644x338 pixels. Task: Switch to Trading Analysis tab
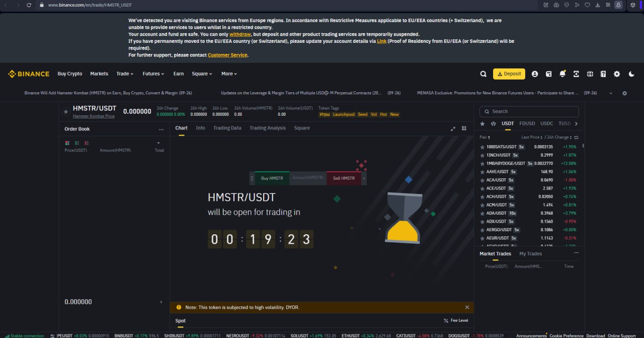(x=268, y=128)
